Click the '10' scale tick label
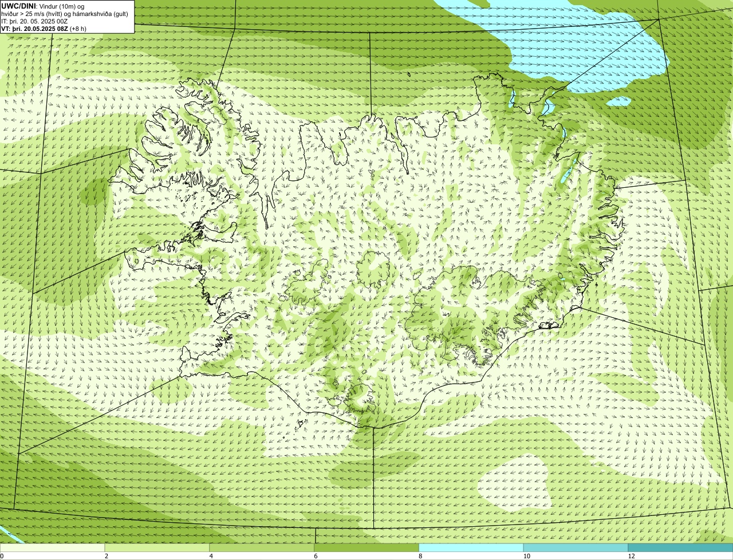The height and width of the screenshot is (560, 733). pyautogui.click(x=526, y=556)
